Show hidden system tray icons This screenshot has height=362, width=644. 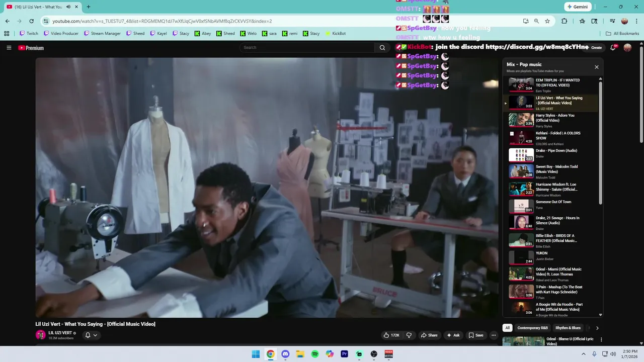click(x=585, y=354)
